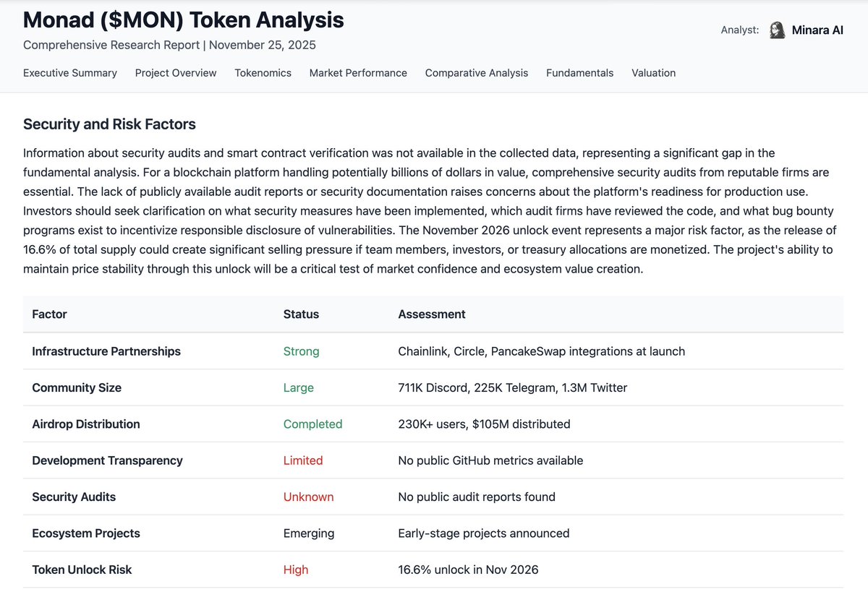The image size is (868, 592).
Task: Select the Token Unlock Risk row label
Action: pos(82,570)
